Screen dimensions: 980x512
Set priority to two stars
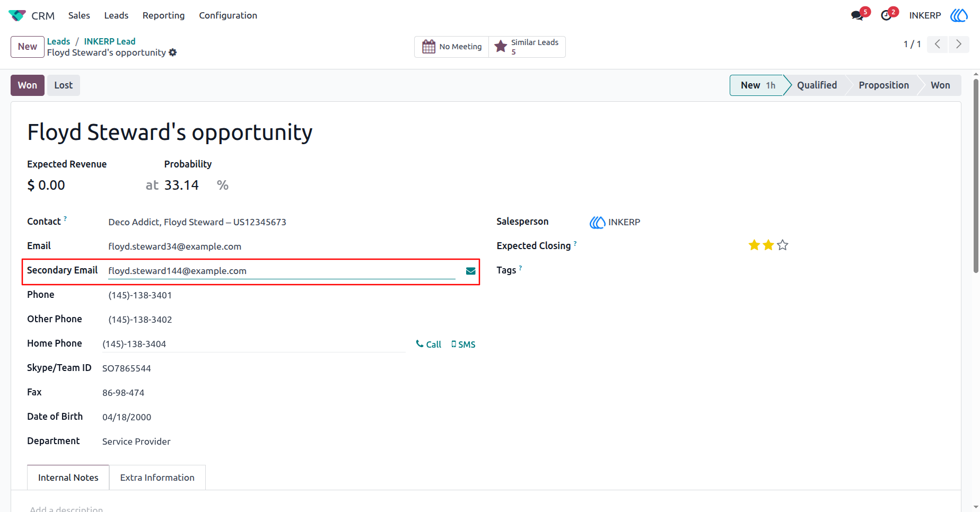click(768, 245)
